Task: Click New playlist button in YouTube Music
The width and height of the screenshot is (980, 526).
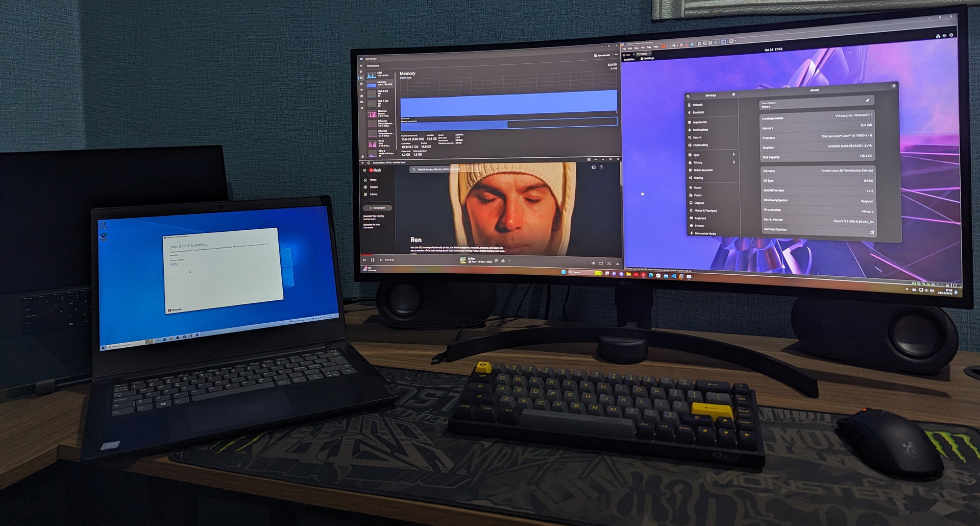Action: pos(378,208)
